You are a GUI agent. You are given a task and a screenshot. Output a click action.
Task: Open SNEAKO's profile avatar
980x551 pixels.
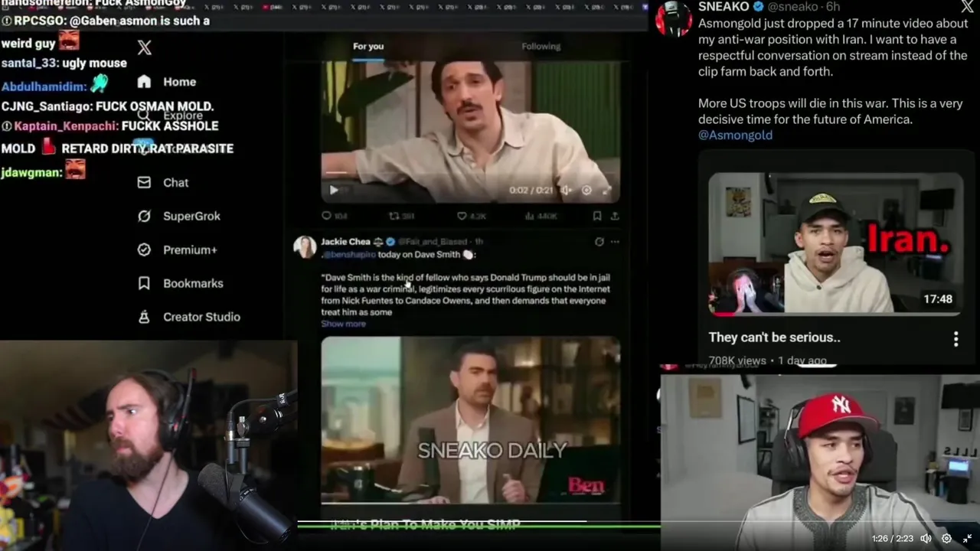pyautogui.click(x=674, y=18)
